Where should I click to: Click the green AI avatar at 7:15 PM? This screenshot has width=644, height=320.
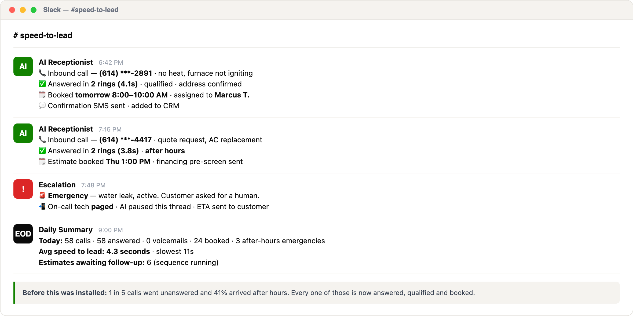[23, 133]
